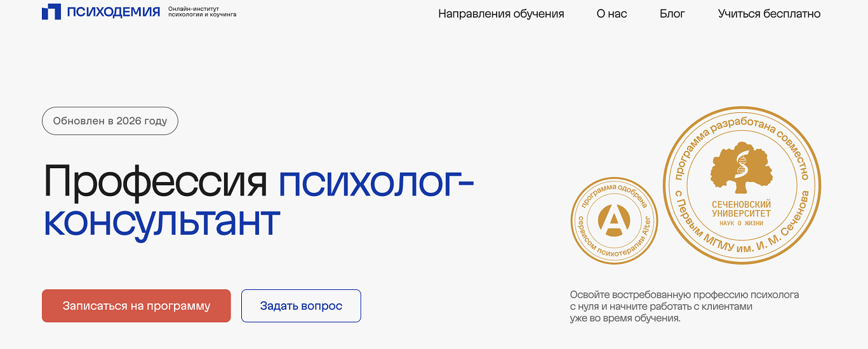Open the Психодемия brand name link
Screen dimensions: 868x349
pyautogui.click(x=114, y=11)
